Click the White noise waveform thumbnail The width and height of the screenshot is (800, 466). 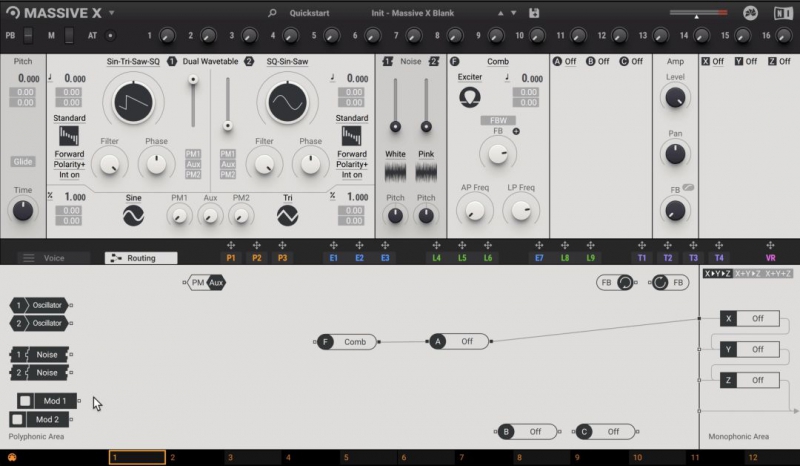click(x=395, y=172)
